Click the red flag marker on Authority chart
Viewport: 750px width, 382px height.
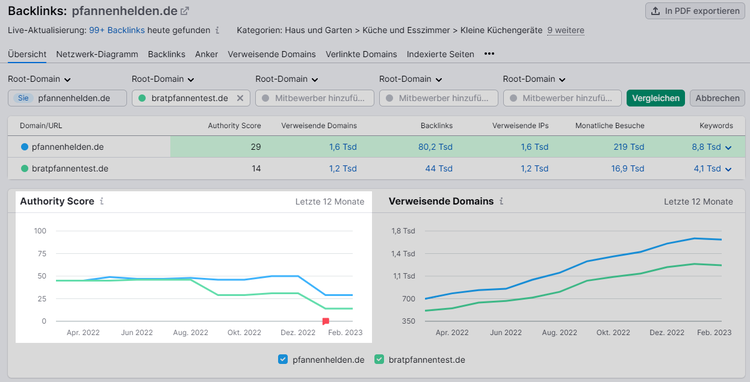pyautogui.click(x=326, y=321)
